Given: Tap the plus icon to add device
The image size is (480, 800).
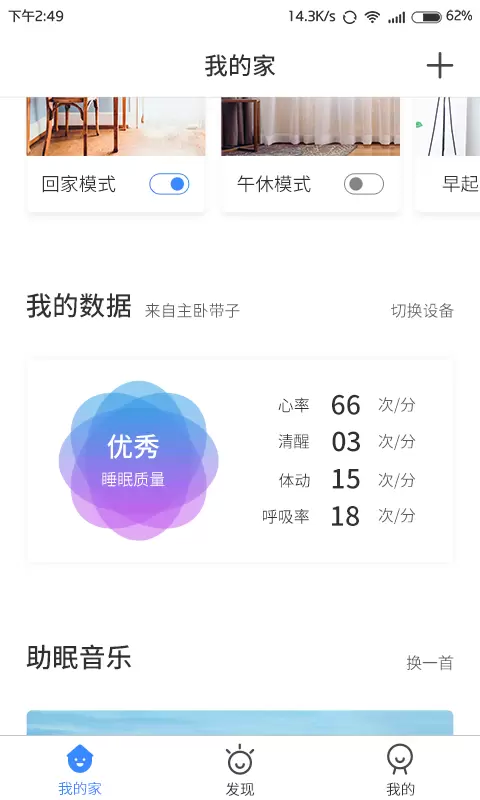Looking at the screenshot, I should point(440,66).
